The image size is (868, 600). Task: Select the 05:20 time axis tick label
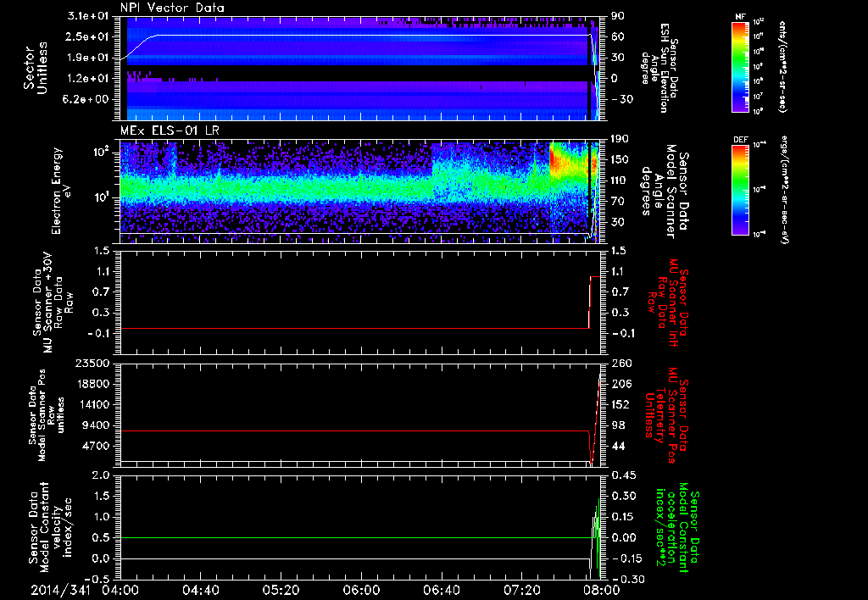(281, 589)
